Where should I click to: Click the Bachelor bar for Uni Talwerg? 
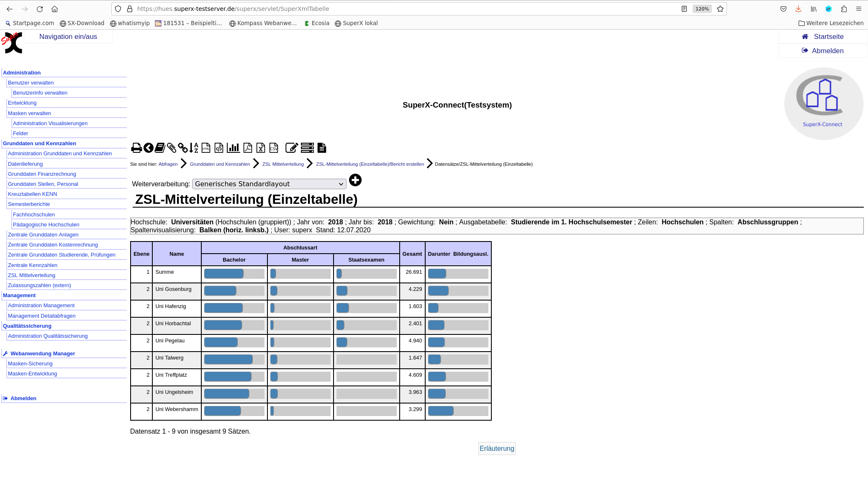point(229,360)
